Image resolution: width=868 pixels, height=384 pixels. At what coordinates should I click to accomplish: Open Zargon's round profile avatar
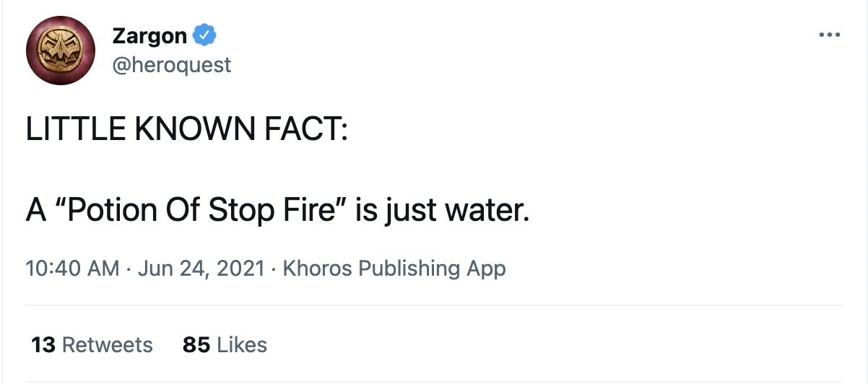coord(61,51)
